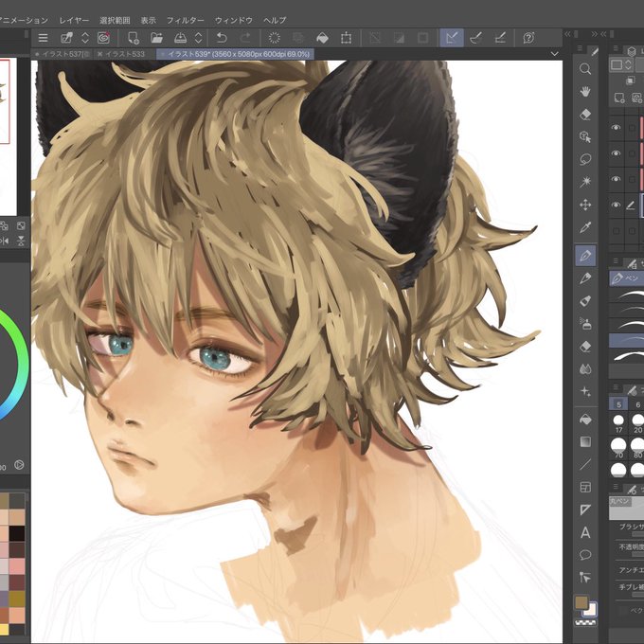Select the Auto select magic wand tool
The image size is (644, 644).
(x=585, y=182)
